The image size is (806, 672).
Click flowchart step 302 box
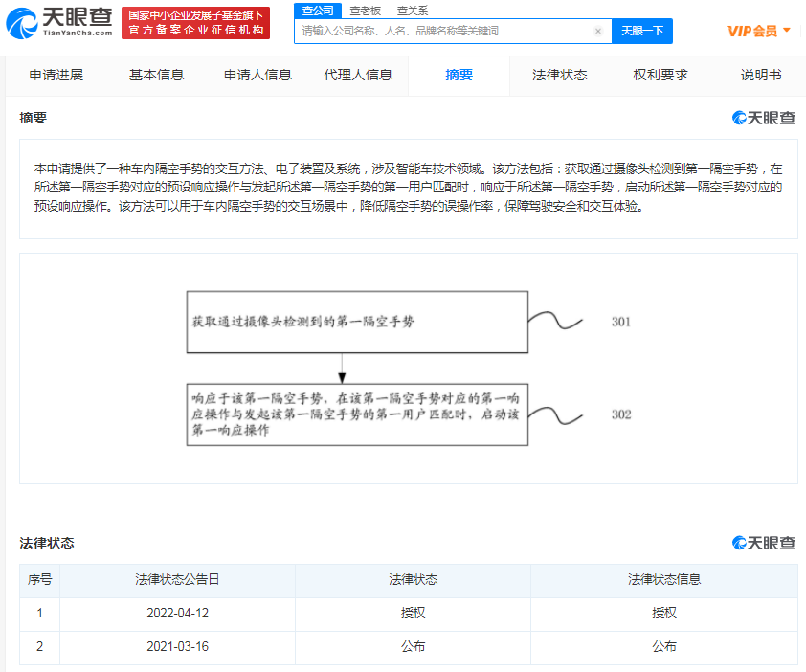[x=357, y=414]
